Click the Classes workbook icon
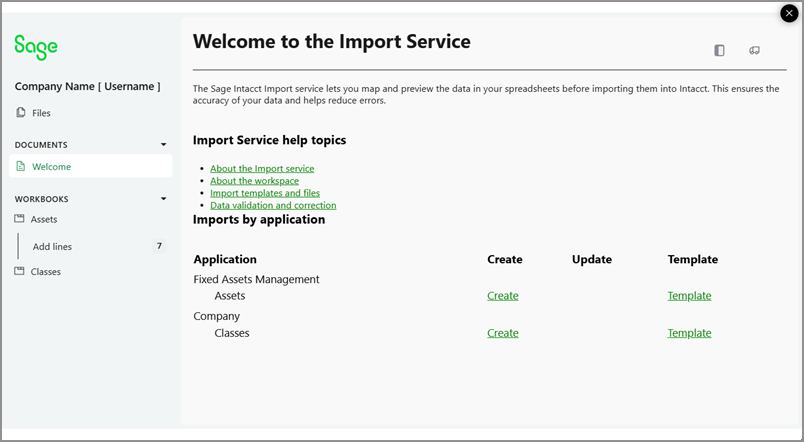This screenshot has height=442, width=804. pos(20,271)
